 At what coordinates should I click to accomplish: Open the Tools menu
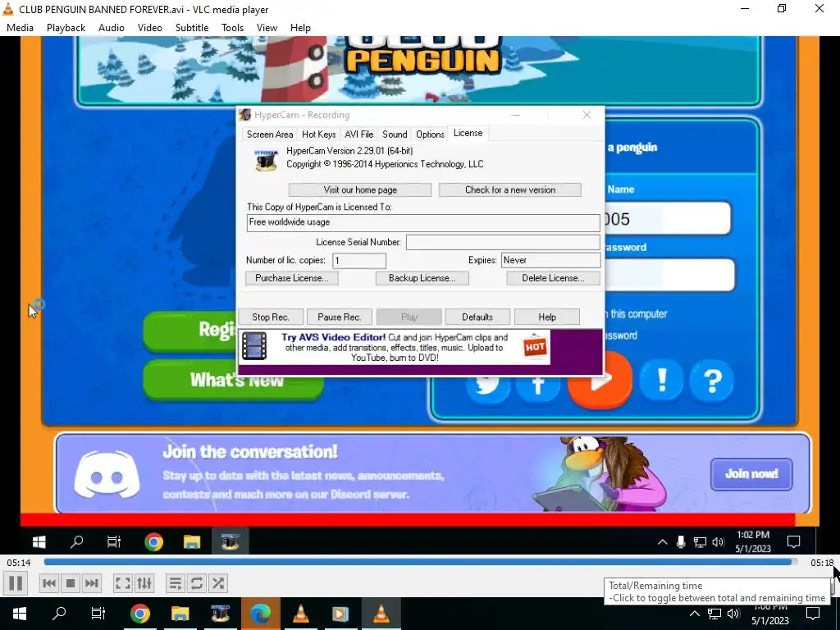(232, 28)
